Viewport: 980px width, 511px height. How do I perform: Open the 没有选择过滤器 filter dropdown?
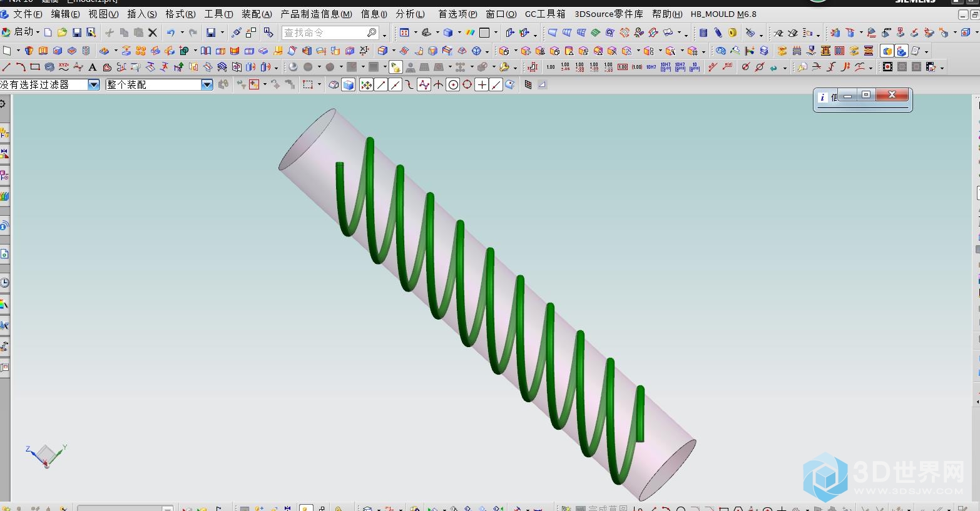[x=94, y=84]
